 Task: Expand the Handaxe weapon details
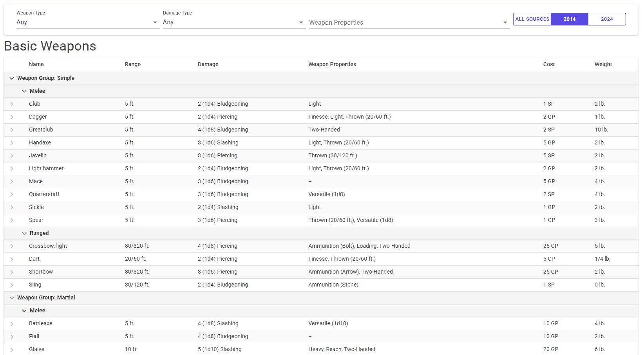point(12,142)
